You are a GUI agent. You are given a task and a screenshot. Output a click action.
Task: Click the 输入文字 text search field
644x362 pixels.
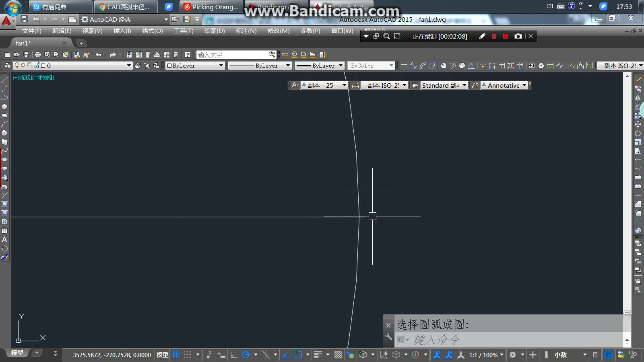(x=232, y=55)
